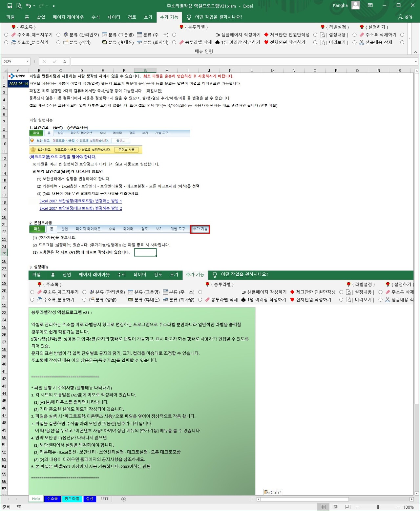This screenshot has width=420, height=511.
Task: Collapse the ribbon with up chevron
Action: tap(415, 52)
